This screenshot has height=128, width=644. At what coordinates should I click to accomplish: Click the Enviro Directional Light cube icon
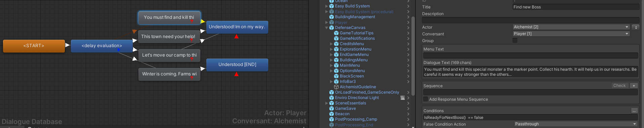click(x=331, y=98)
